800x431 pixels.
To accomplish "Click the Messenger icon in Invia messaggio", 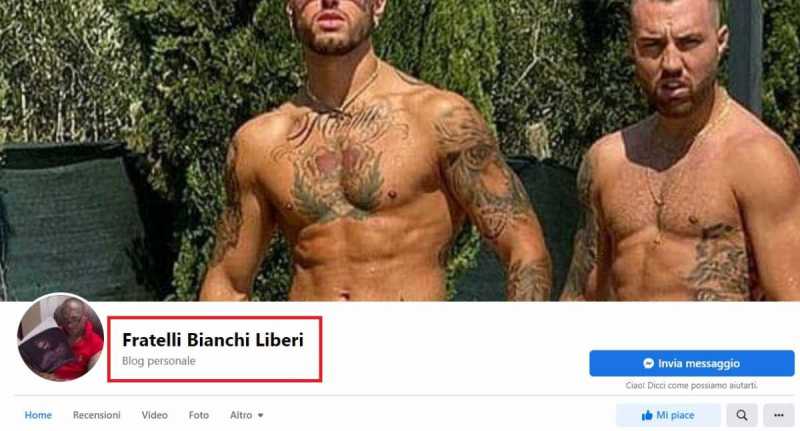I will [648, 363].
